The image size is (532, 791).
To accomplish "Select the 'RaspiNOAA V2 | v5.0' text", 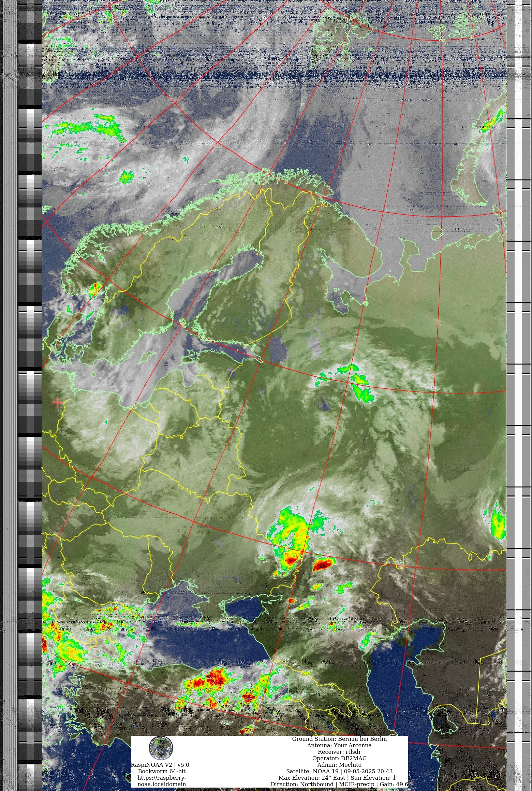I will [x=162, y=765].
